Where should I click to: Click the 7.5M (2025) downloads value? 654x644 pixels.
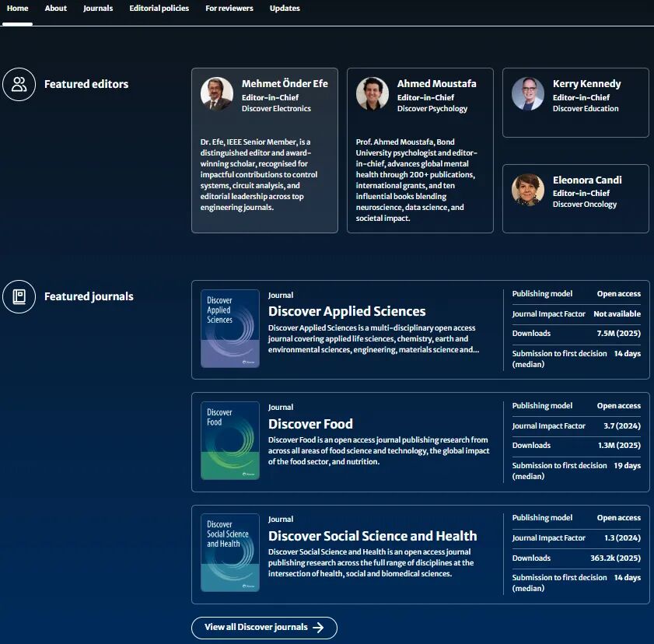coord(619,333)
